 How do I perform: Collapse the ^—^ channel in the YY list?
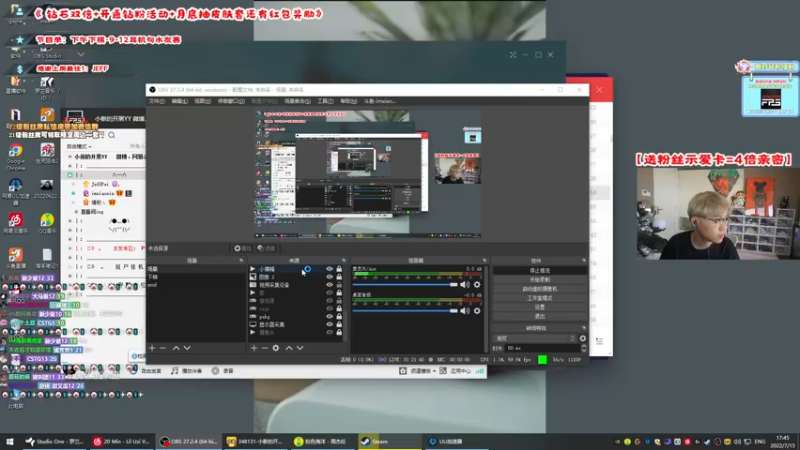70,175
